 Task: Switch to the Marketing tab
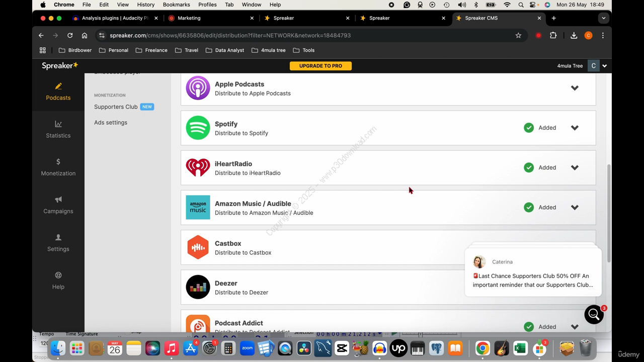[x=211, y=18]
